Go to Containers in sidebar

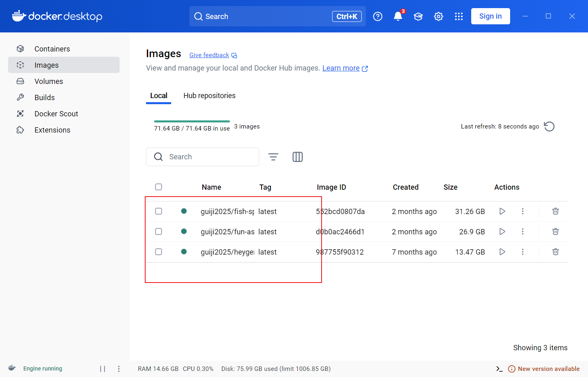coord(64,49)
